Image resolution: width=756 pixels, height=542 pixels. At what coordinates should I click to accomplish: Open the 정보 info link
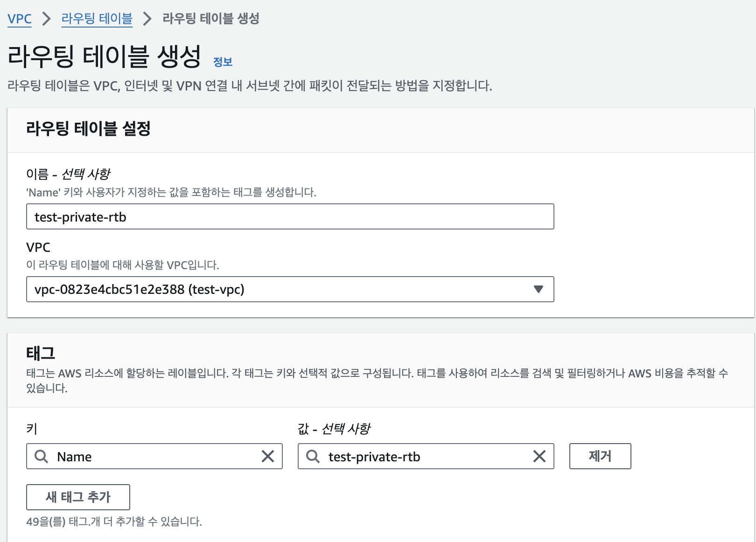click(x=223, y=62)
